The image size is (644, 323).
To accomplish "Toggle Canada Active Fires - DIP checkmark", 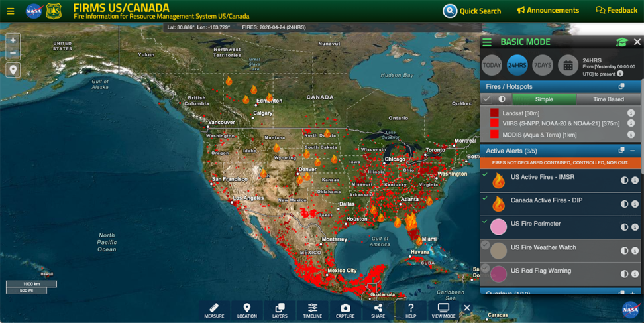I will tap(485, 198).
